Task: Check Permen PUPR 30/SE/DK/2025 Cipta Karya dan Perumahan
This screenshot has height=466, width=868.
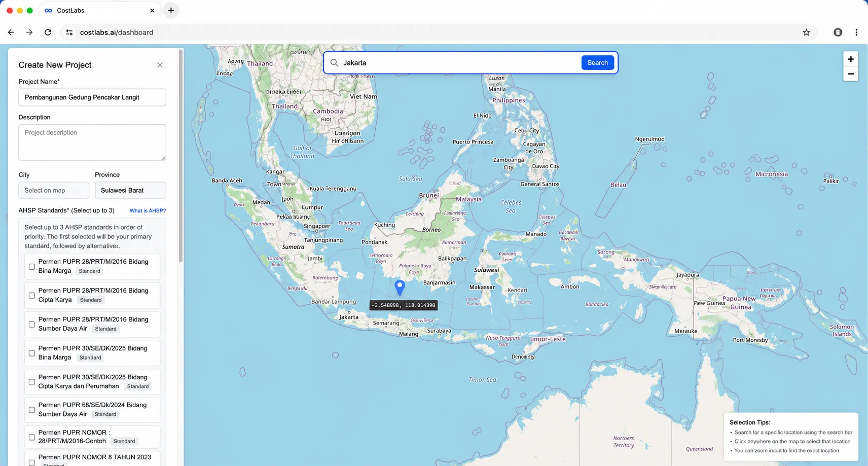Action: [32, 382]
